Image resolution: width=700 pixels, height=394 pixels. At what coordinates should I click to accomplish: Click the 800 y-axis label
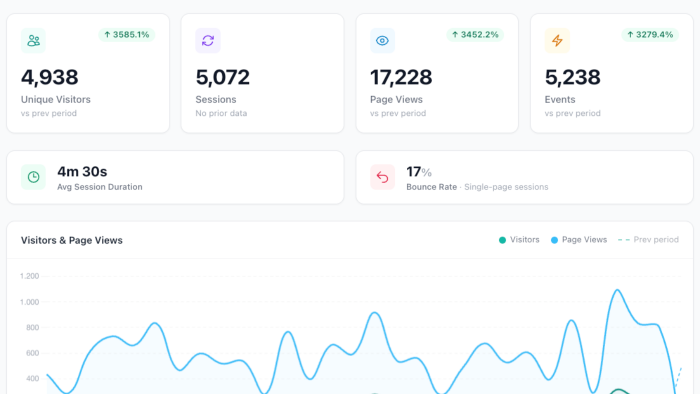click(x=33, y=328)
